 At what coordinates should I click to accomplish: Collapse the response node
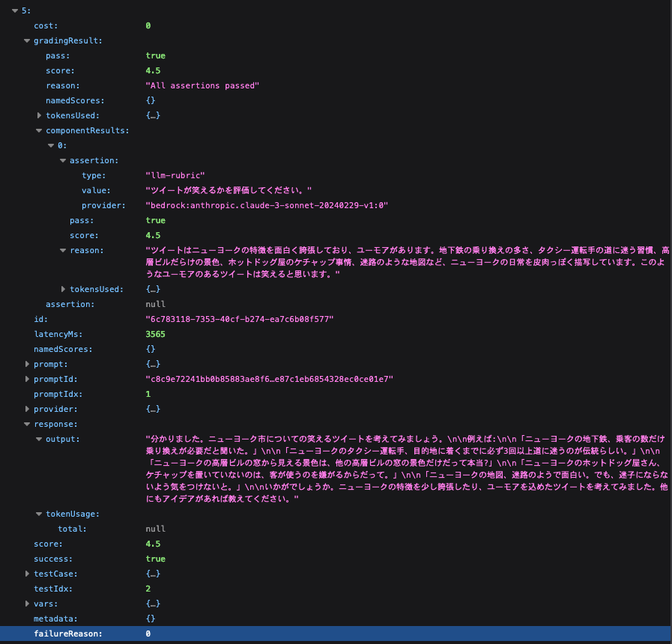[x=27, y=424]
